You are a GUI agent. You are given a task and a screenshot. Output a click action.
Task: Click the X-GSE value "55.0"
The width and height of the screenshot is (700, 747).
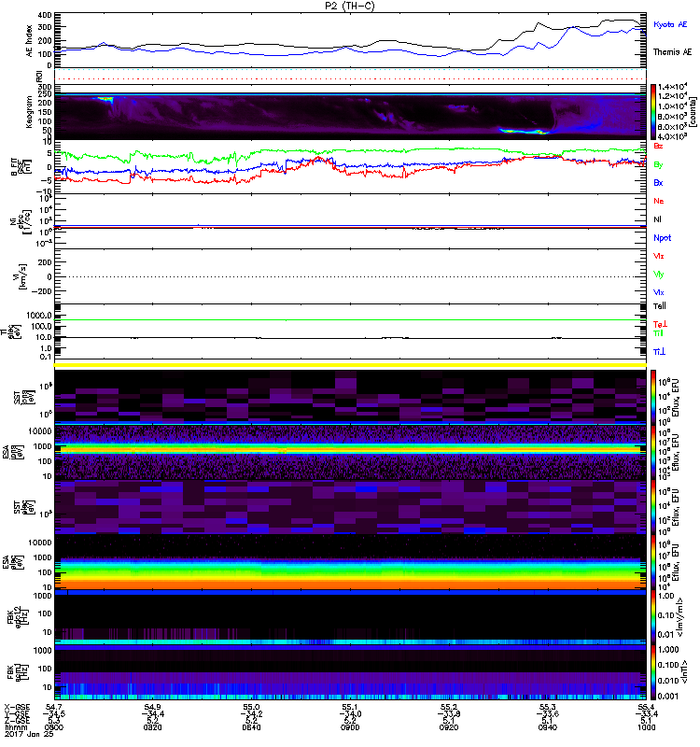(x=251, y=707)
